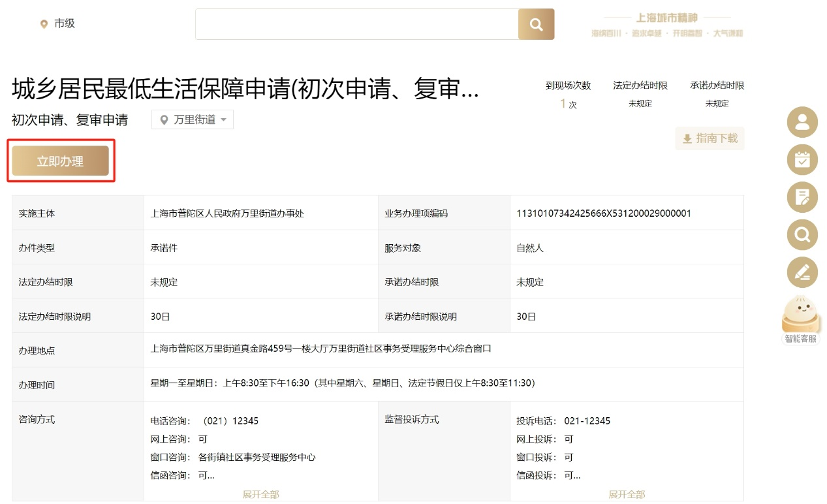Screen dimensions: 827x504
Task: Click the 指南下载 download button
Action: (x=710, y=138)
